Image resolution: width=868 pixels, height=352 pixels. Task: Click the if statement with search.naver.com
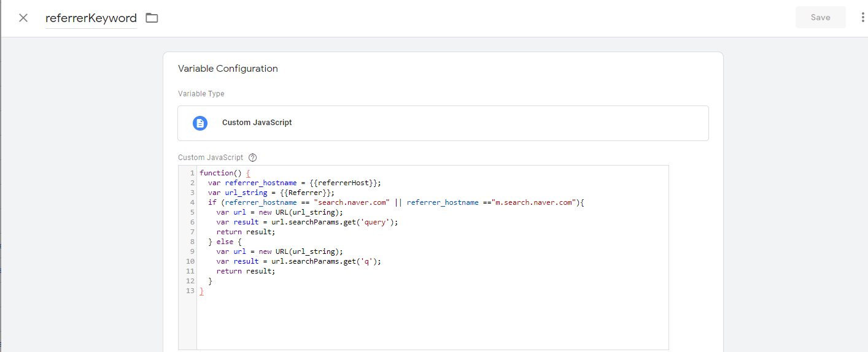click(x=396, y=202)
